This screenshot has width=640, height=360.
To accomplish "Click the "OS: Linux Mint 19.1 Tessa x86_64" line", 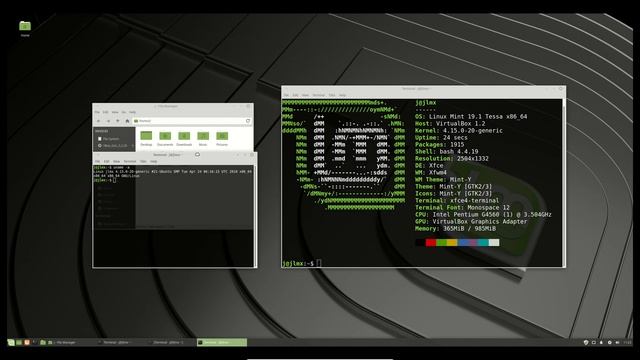I will (471, 117).
